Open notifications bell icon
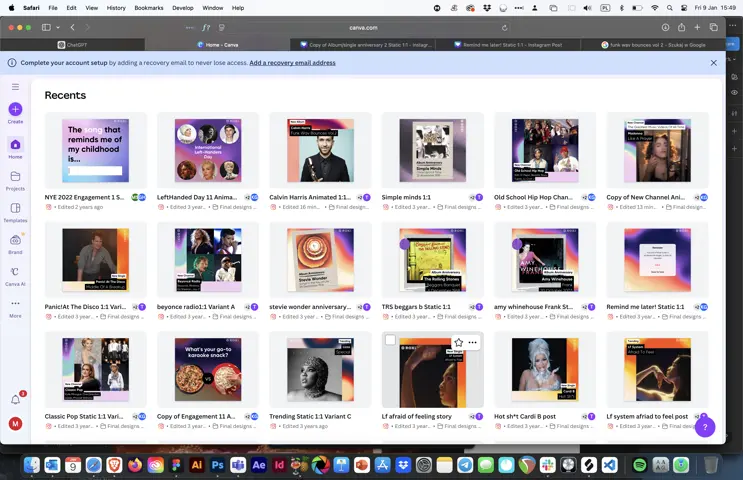Viewport: 743px width, 480px height. pyautogui.click(x=15, y=399)
